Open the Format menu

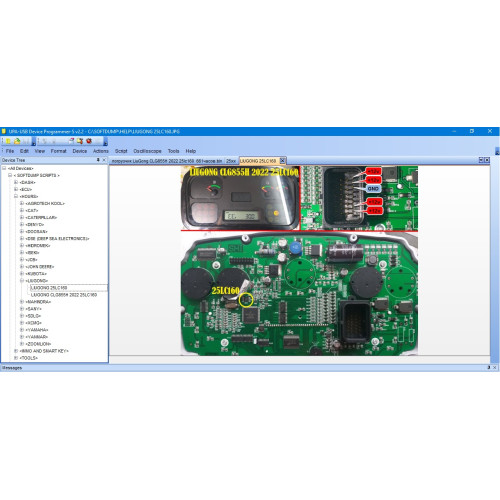pos(59,151)
